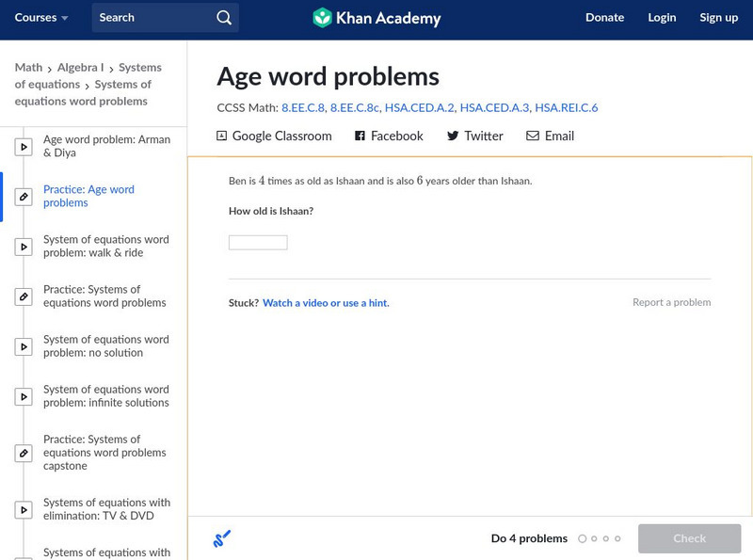753x560 pixels.
Task: Click the Email envelope icon
Action: (x=533, y=136)
